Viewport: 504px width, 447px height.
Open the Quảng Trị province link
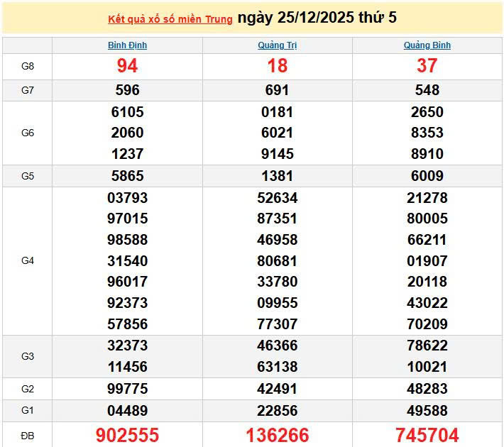pos(277,45)
